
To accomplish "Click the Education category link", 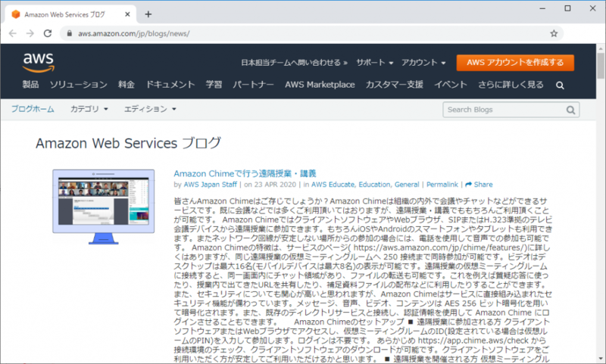I will 374,185.
